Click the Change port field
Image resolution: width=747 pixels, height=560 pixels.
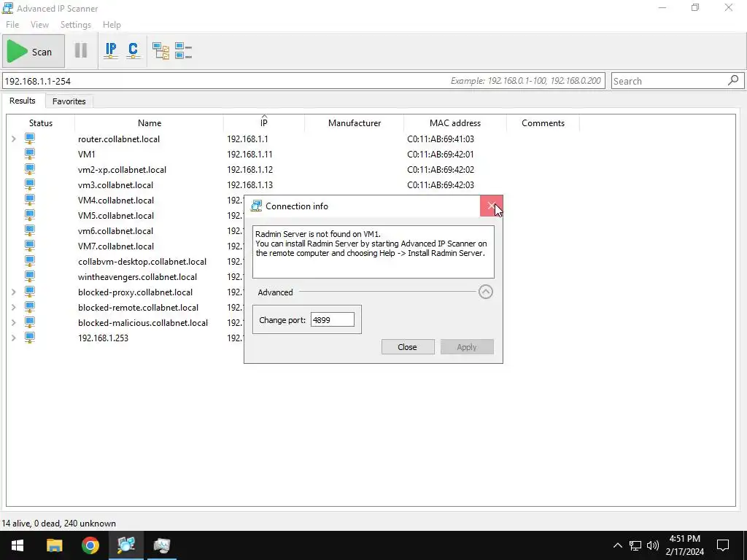[332, 319]
